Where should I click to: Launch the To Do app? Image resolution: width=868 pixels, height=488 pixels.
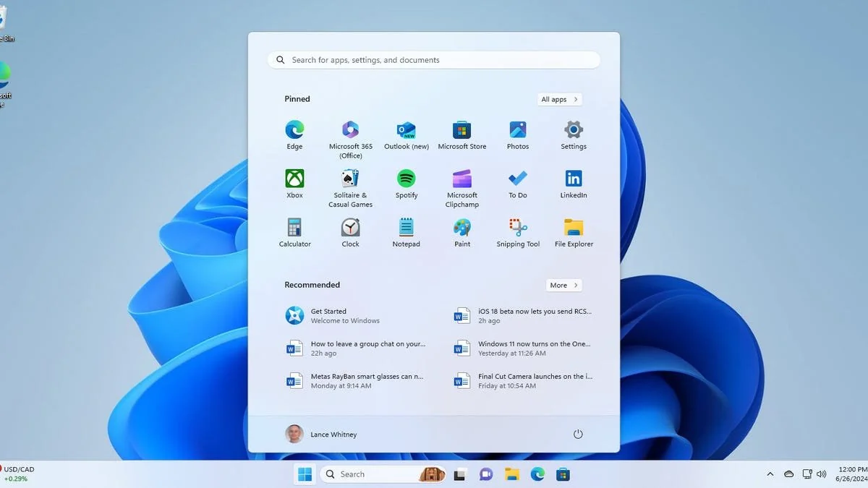pyautogui.click(x=518, y=184)
